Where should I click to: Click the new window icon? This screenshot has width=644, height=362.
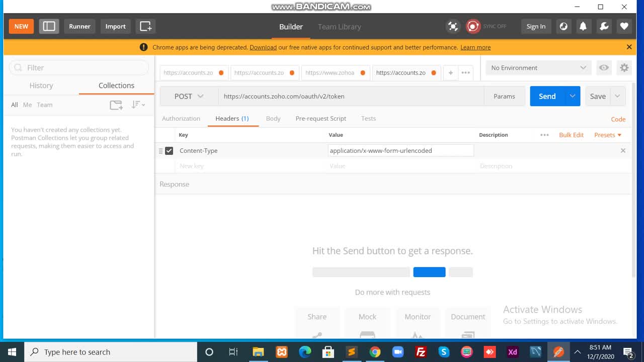[x=145, y=26]
